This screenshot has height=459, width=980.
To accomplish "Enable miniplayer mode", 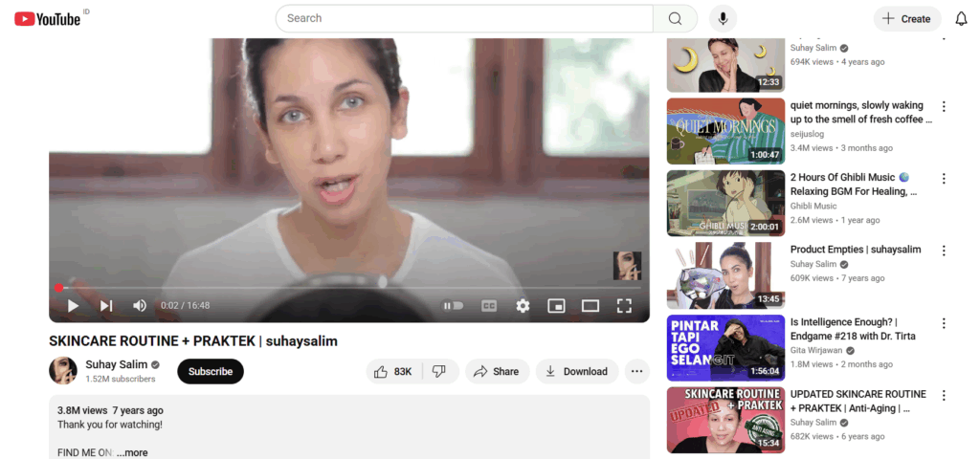I will [x=556, y=305].
